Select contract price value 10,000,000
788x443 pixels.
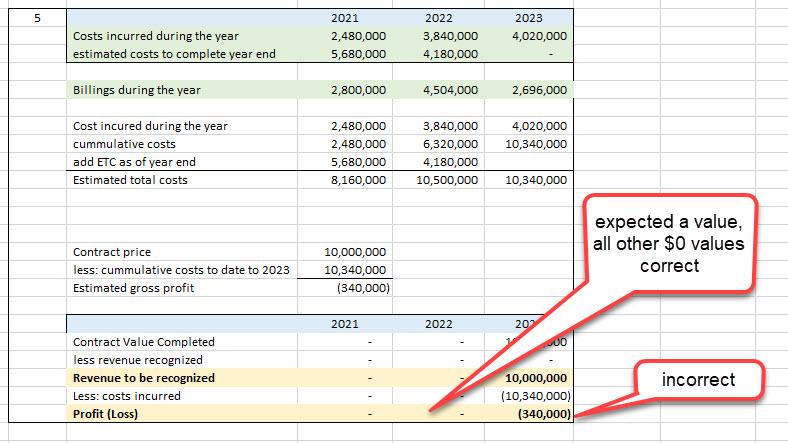355,252
